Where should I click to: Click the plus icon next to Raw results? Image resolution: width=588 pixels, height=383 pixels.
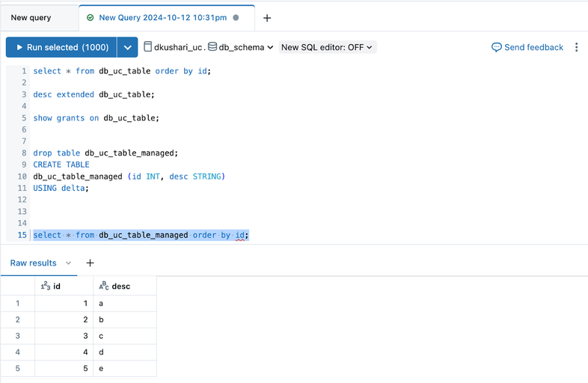(x=90, y=263)
